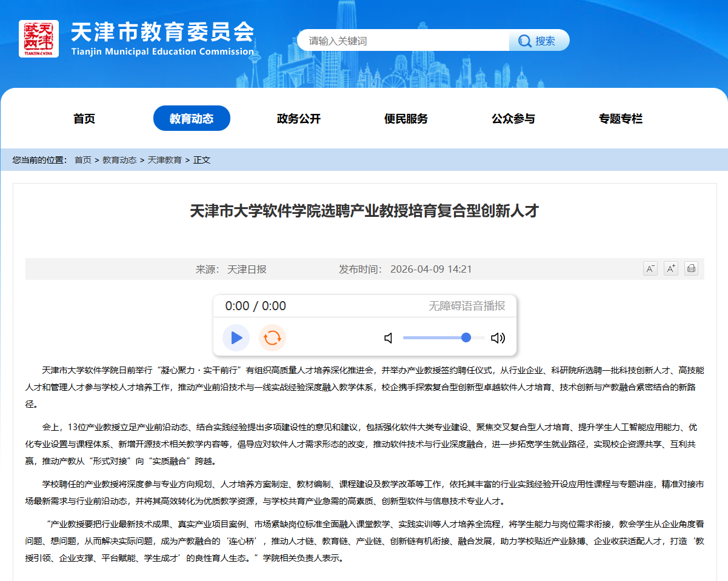Click 天津教育 in the breadcrumb
The image size is (728, 581).
click(x=165, y=160)
